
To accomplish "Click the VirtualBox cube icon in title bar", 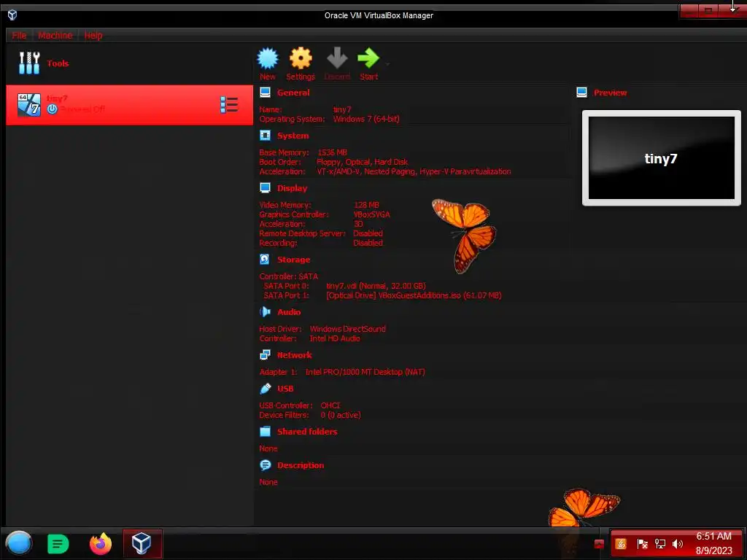I will point(12,15).
